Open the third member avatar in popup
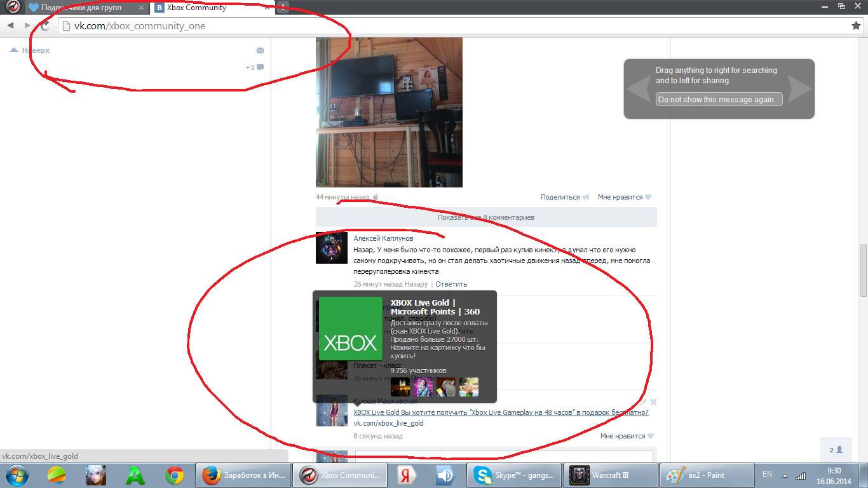The height and width of the screenshot is (488, 868). (x=446, y=387)
